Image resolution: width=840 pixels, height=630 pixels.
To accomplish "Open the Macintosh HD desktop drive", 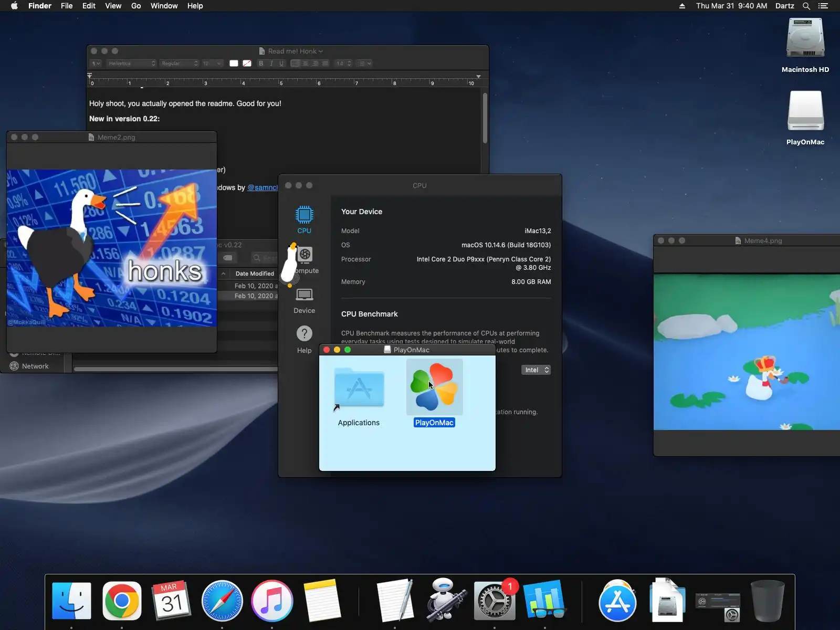I will coord(805,45).
